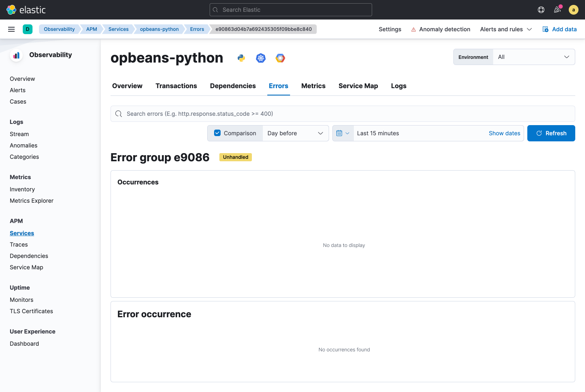
Task: Go to Observability breadcrumb
Action: (59, 29)
